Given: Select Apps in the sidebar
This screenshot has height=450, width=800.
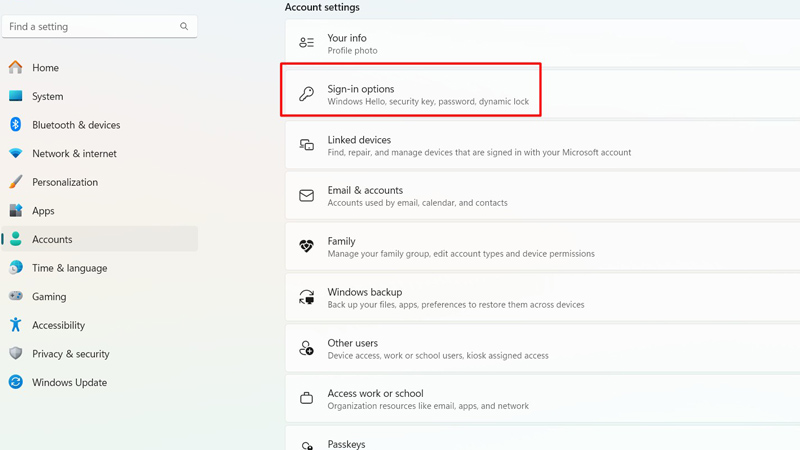Looking at the screenshot, I should click(x=99, y=210).
